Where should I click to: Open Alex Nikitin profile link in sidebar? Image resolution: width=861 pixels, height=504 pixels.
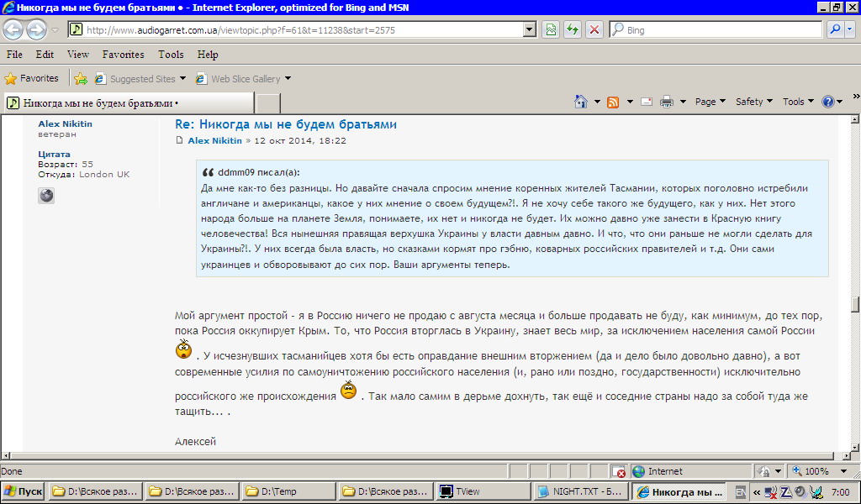coord(65,124)
